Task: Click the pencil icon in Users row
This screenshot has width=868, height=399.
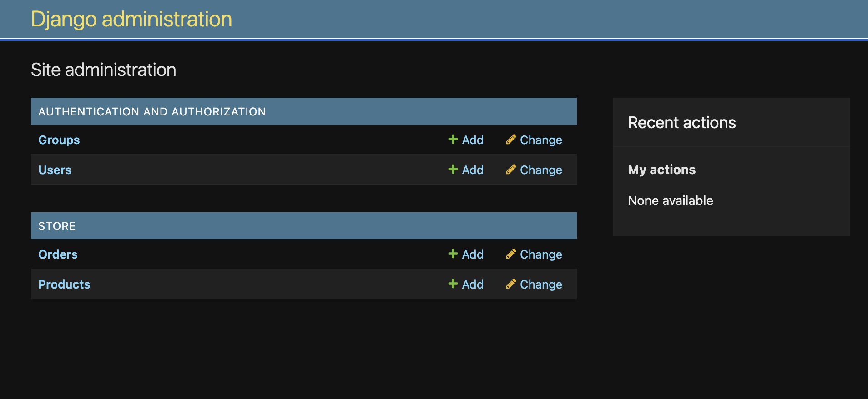Action: (511, 169)
